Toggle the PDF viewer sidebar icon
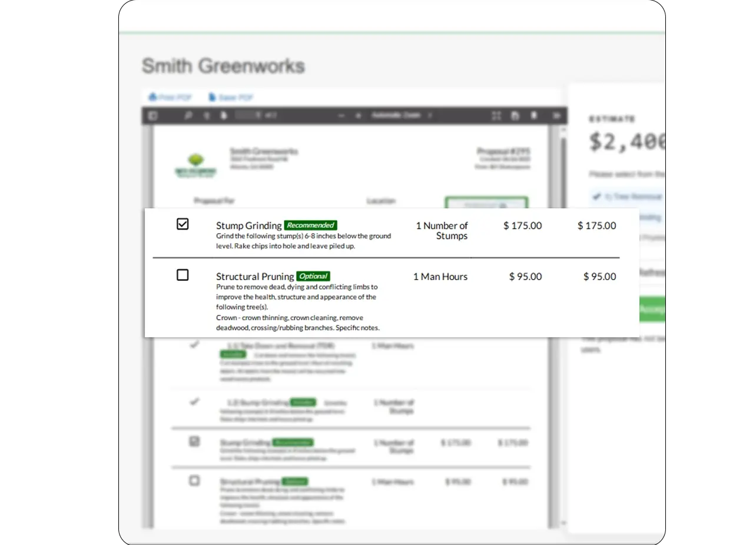The image size is (756, 545). 153,116
